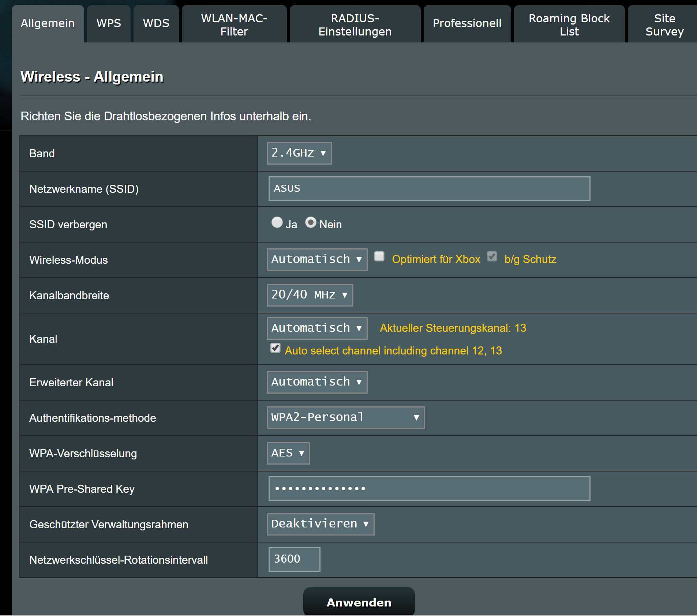Click the Anwenden button
Viewport: 697px width, 616px height.
(x=359, y=602)
